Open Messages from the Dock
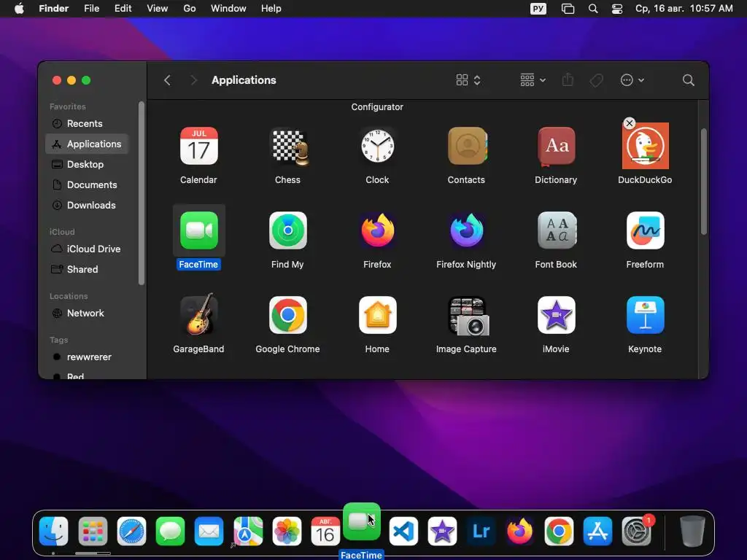This screenshot has width=747, height=560. point(170,531)
